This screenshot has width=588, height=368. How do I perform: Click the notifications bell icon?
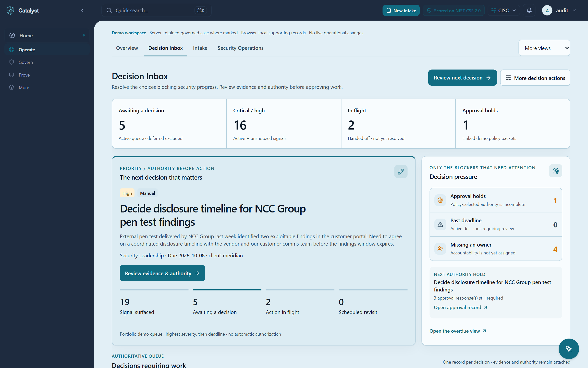529,10
